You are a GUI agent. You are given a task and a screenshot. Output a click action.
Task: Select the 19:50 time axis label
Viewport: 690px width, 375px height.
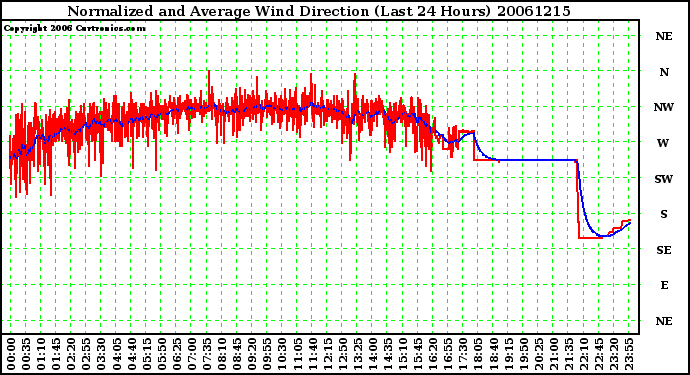point(523,354)
